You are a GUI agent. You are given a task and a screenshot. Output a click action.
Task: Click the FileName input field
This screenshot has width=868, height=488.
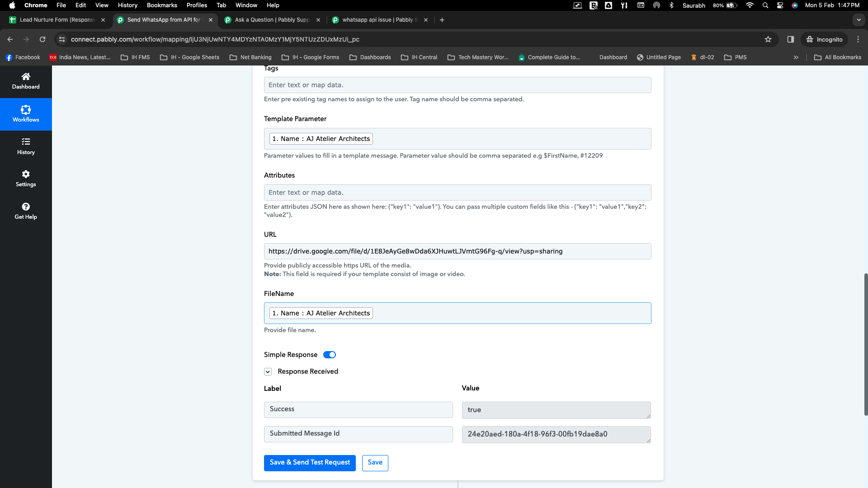click(458, 313)
